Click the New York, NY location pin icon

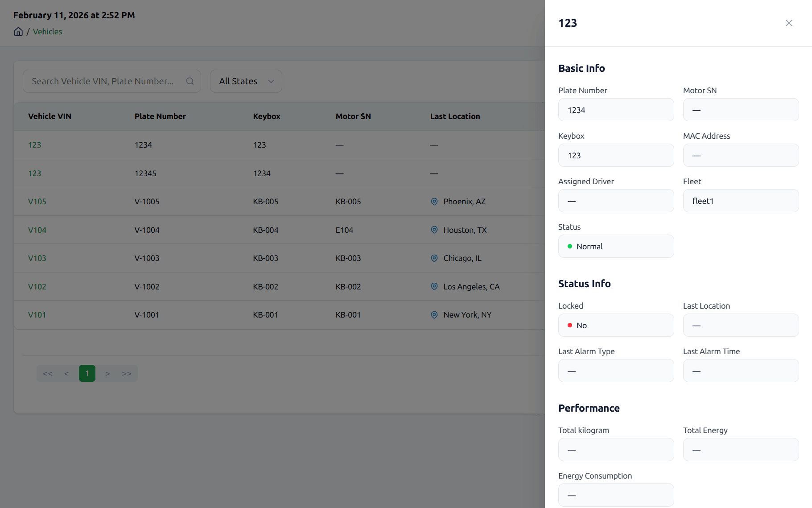[x=434, y=315]
